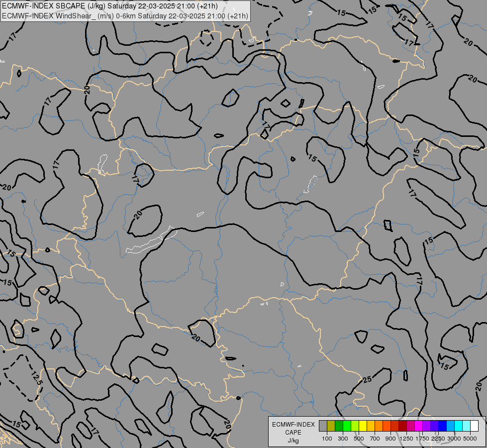This screenshot has width=487, height=448.
Task: Click the 2250 legend tick label
Action: [x=438, y=439]
